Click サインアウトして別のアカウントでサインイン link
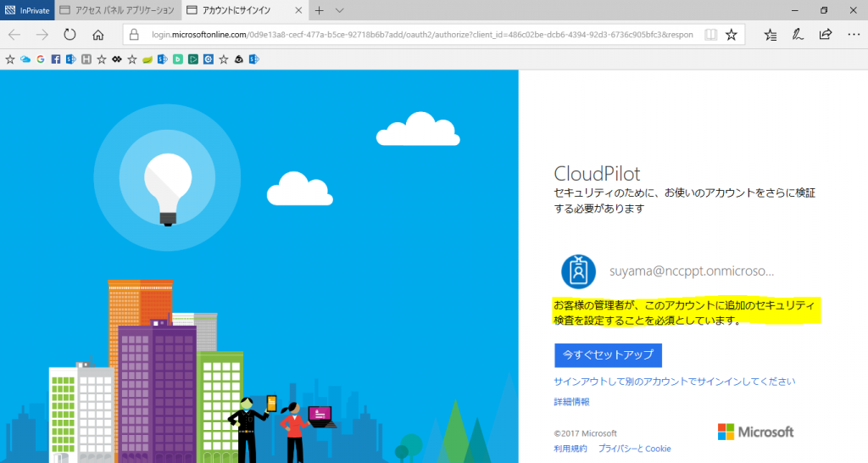 point(674,382)
